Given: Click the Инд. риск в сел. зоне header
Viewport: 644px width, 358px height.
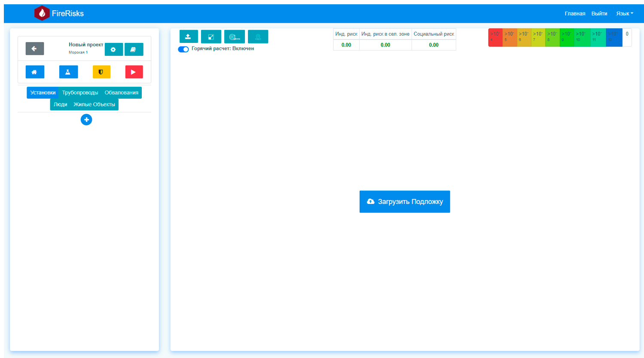Looking at the screenshot, I should point(385,34).
